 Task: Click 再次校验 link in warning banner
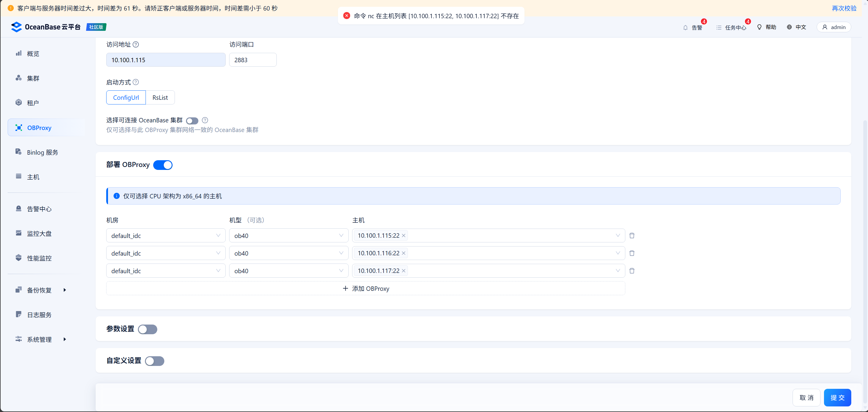(844, 8)
